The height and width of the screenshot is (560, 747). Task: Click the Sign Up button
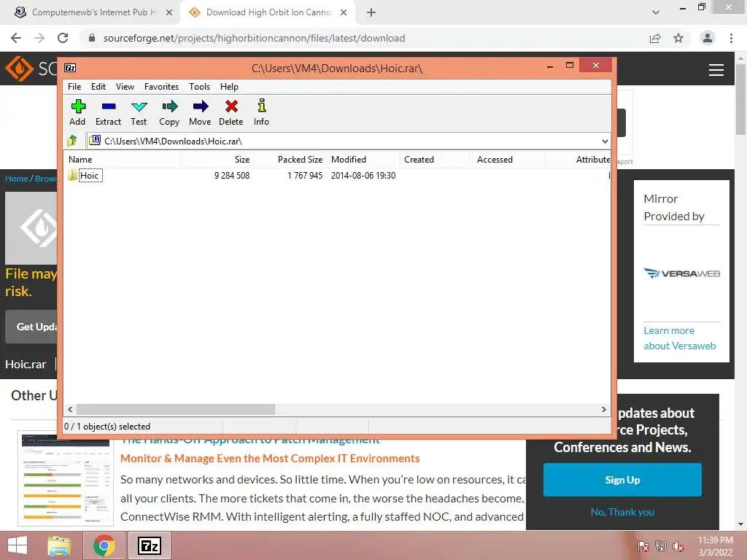pos(622,480)
